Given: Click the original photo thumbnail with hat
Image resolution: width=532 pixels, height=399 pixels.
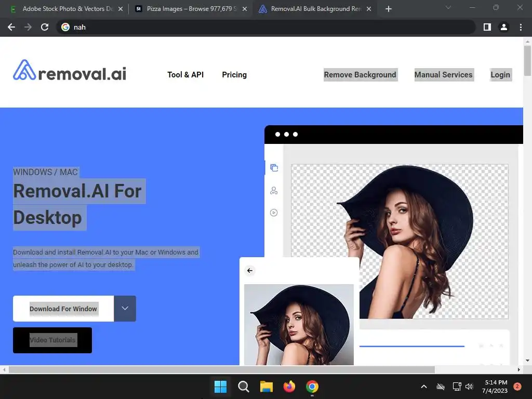Looking at the screenshot, I should point(299,325).
